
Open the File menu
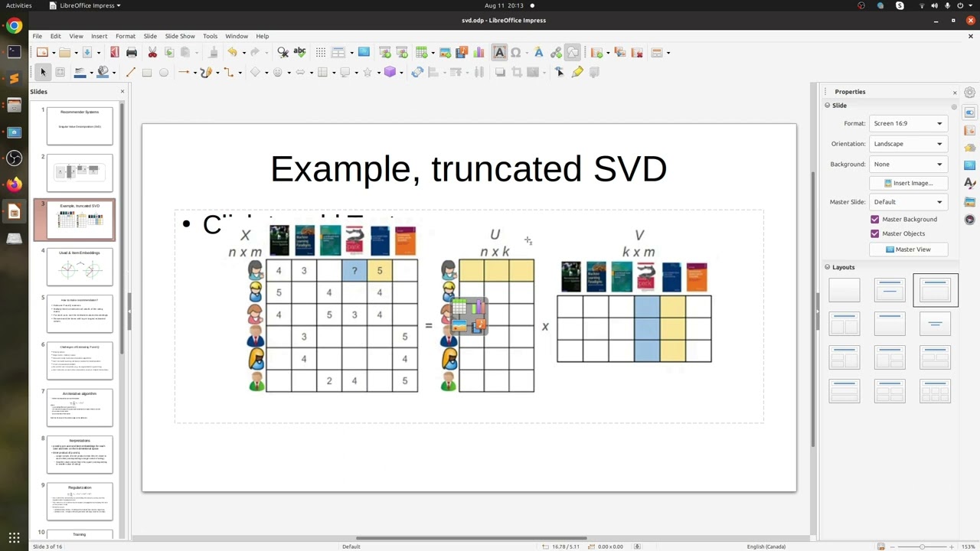coord(37,36)
